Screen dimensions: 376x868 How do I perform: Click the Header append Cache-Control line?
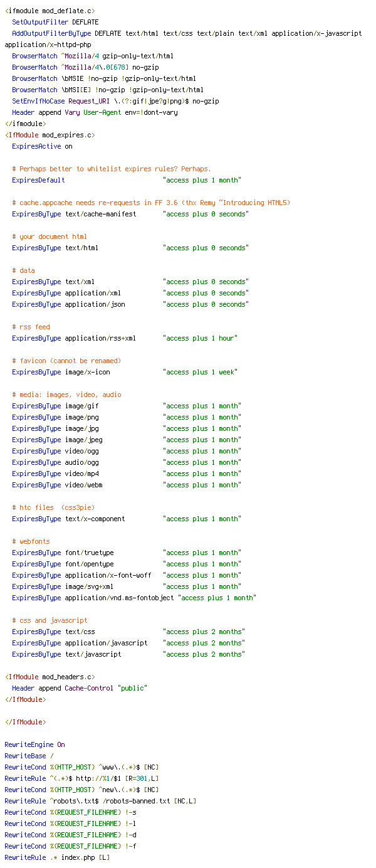coord(80,688)
